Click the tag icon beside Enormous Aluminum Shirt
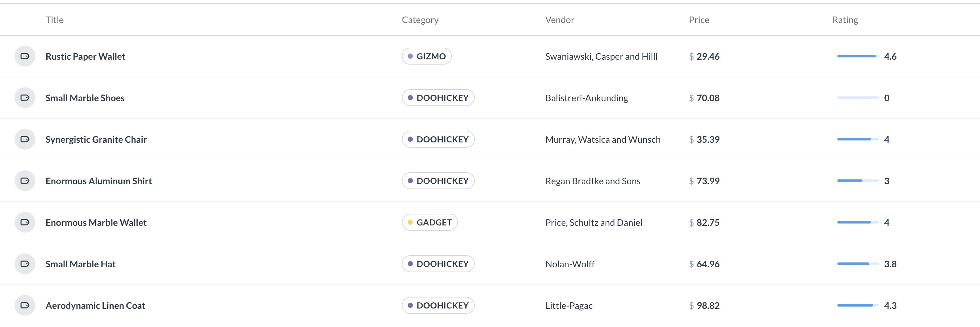980x327 pixels. tap(25, 180)
